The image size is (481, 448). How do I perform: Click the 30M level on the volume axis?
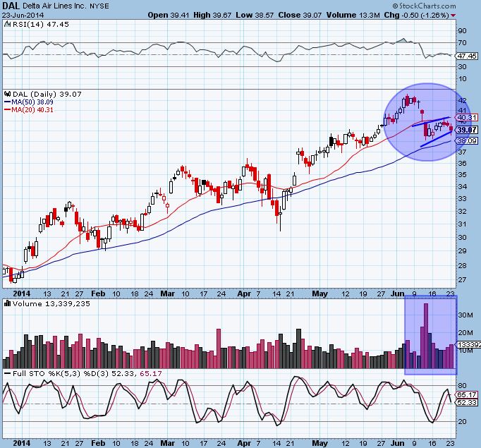point(465,315)
